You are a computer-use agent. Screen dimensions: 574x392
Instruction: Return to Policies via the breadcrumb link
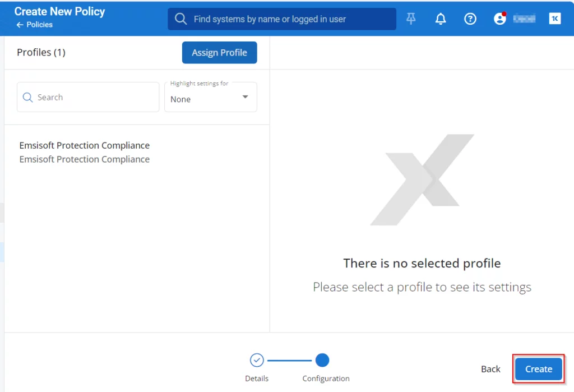coord(39,25)
